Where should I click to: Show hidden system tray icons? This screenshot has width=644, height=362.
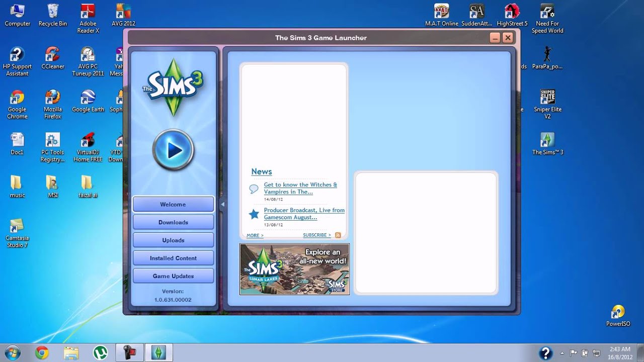[x=562, y=353]
